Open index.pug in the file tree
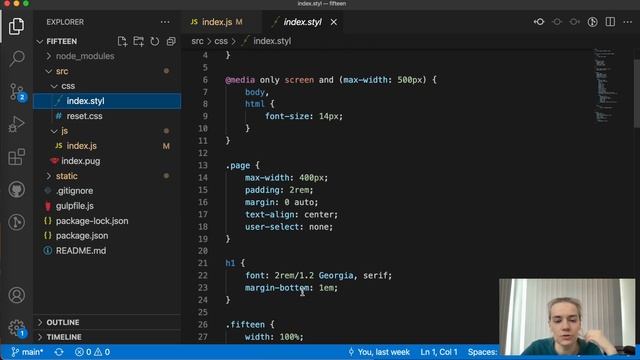Screen dimensions: 640x360 click(x=107, y=161)
